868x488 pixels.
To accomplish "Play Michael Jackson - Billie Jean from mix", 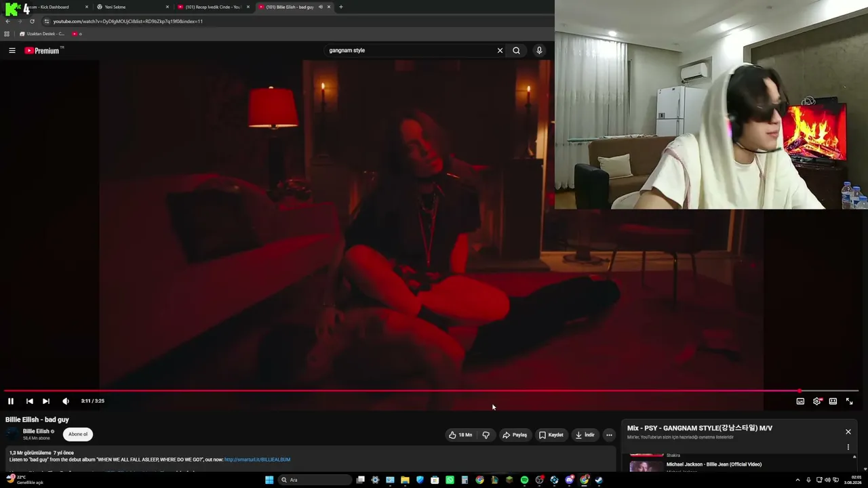I will pyautogui.click(x=713, y=464).
